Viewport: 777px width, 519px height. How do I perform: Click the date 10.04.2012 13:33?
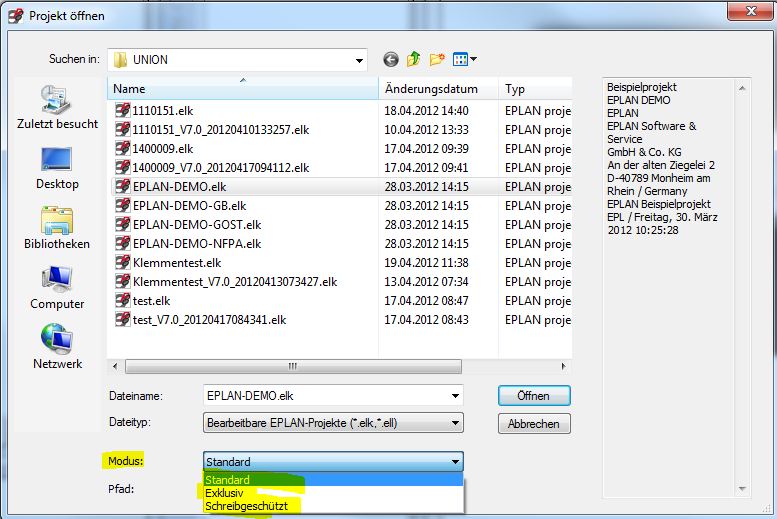426,129
